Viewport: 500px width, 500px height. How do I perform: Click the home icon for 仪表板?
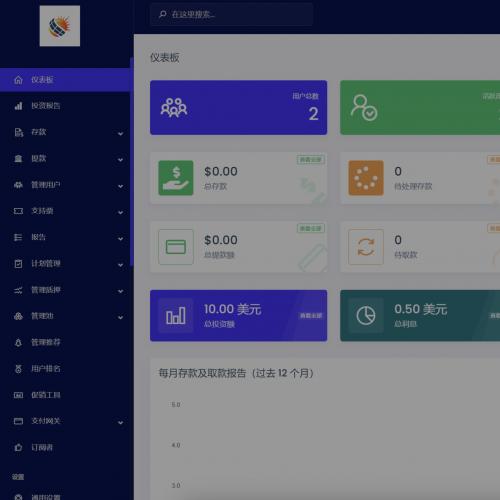point(18,80)
